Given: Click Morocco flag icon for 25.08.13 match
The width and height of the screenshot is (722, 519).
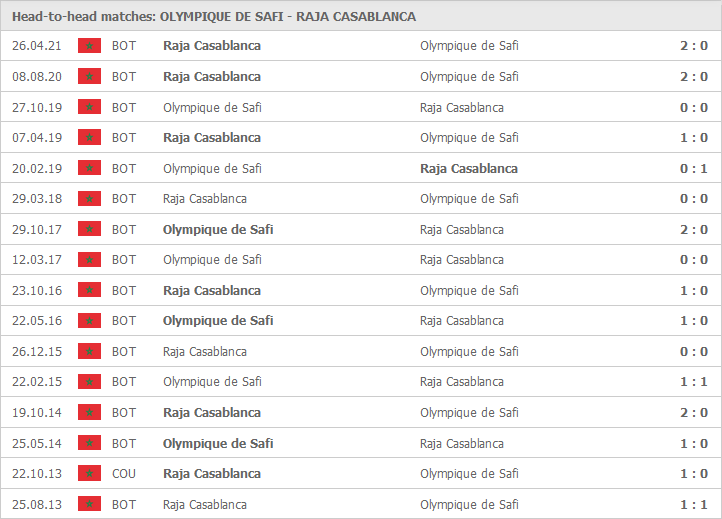Looking at the screenshot, I should 89,504.
